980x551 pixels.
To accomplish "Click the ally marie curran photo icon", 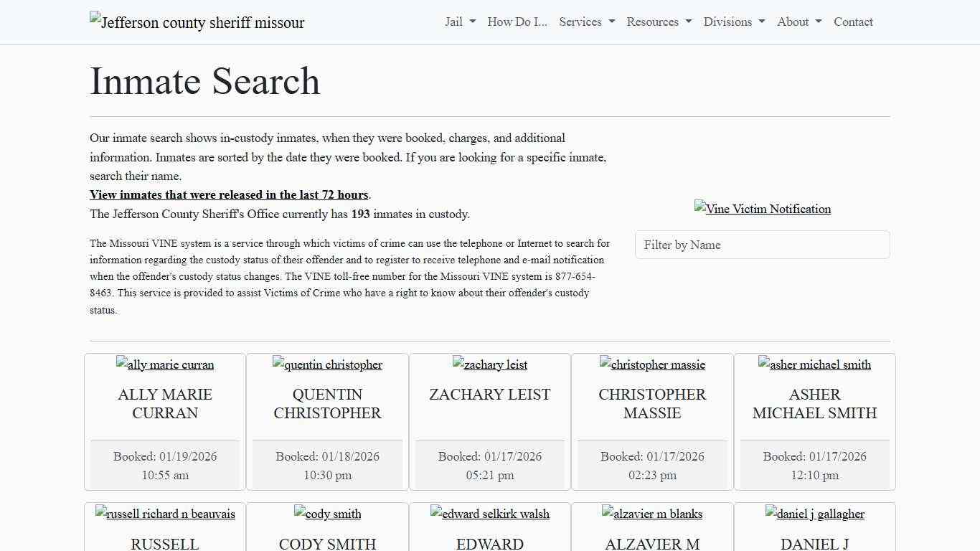I will pos(164,364).
